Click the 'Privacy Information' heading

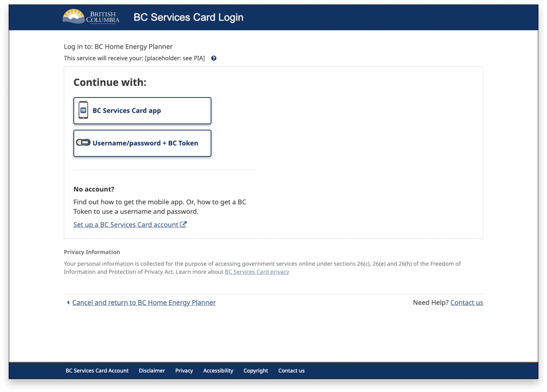[92, 252]
